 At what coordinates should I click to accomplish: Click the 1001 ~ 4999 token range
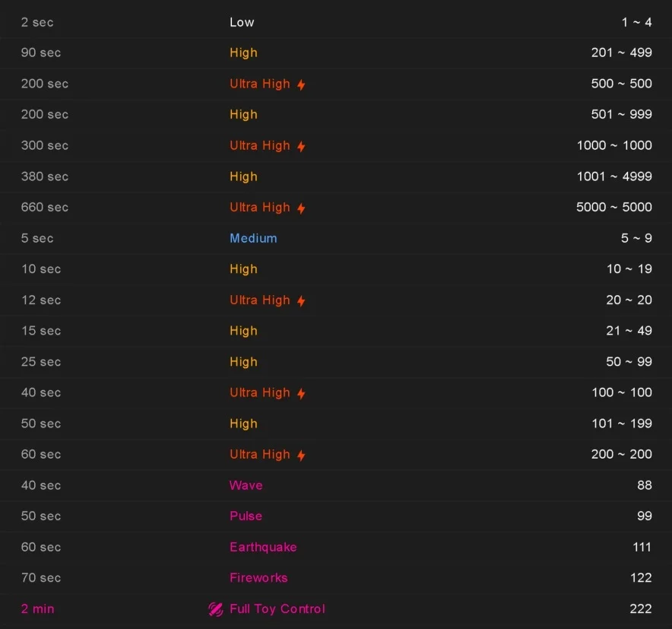(x=614, y=176)
